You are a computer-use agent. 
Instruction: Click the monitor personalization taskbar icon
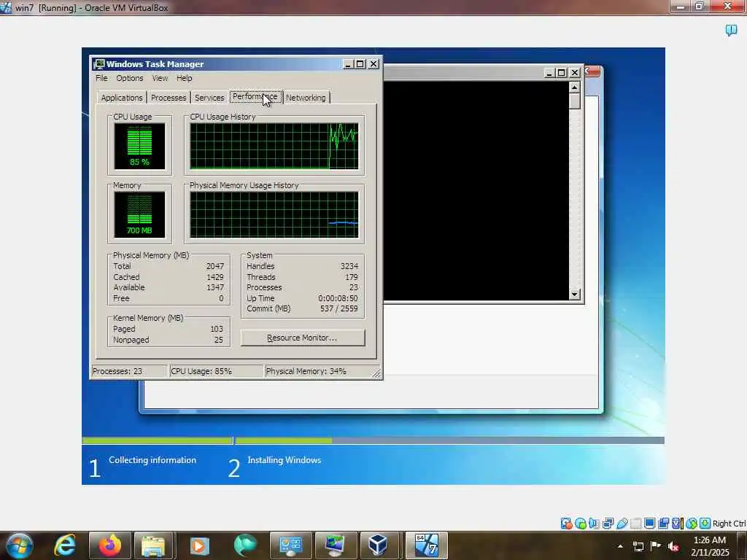(x=335, y=545)
